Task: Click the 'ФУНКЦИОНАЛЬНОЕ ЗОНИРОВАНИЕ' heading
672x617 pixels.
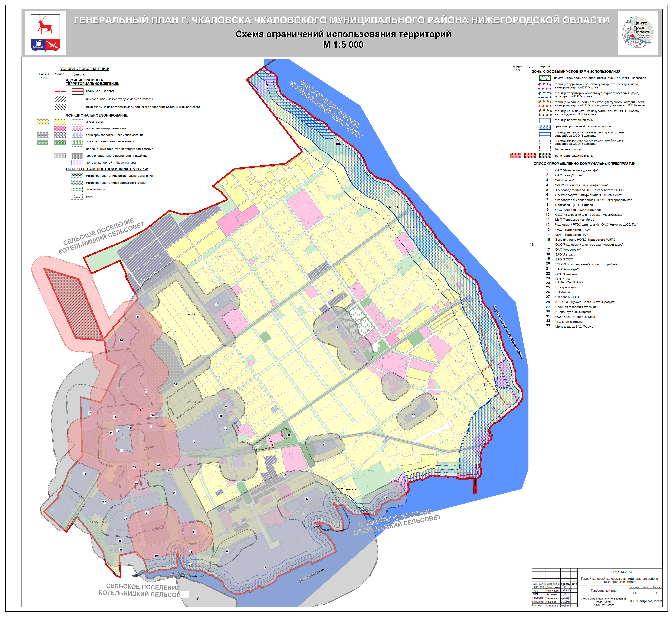Action: (97, 115)
